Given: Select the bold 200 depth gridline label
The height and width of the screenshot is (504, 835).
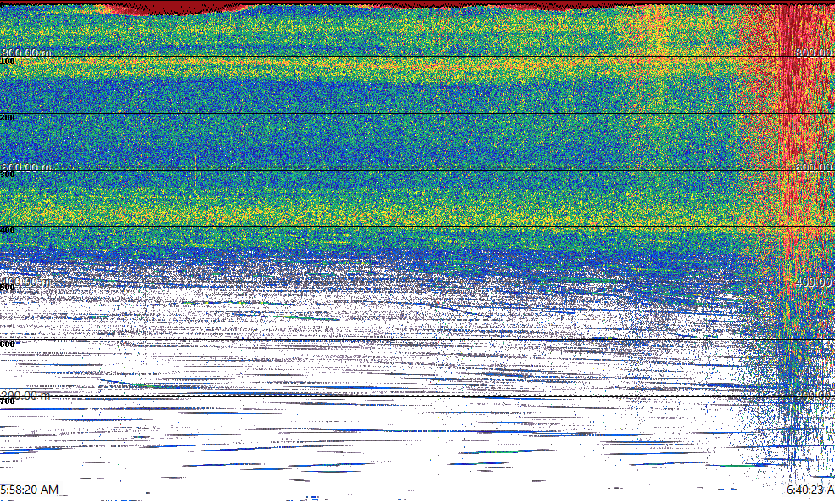Looking at the screenshot, I should 8,118.
